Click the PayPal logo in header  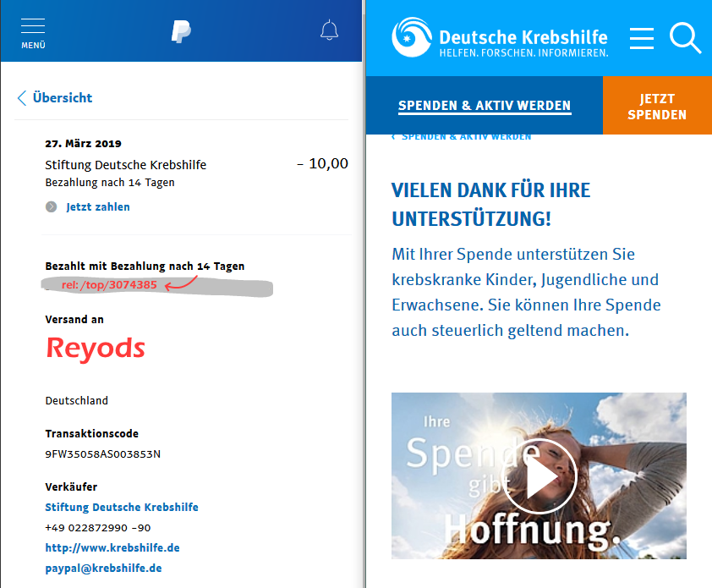(x=181, y=31)
